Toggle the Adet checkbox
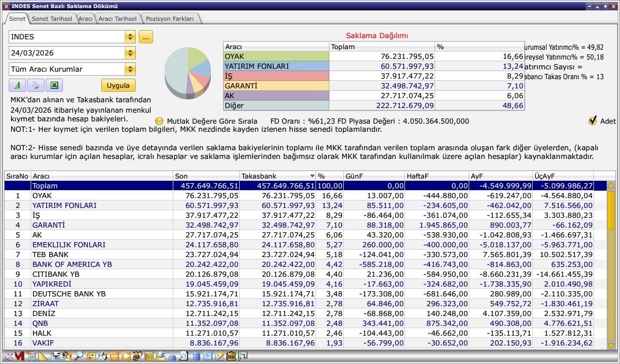Screen dimensions: 620x364 pyautogui.click(x=592, y=121)
